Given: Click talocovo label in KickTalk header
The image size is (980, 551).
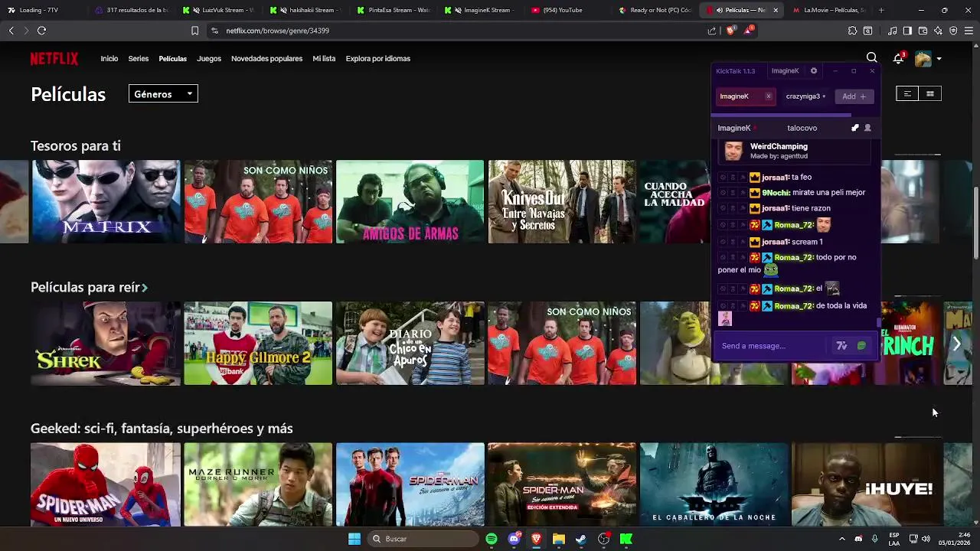Looking at the screenshot, I should (x=802, y=129).
